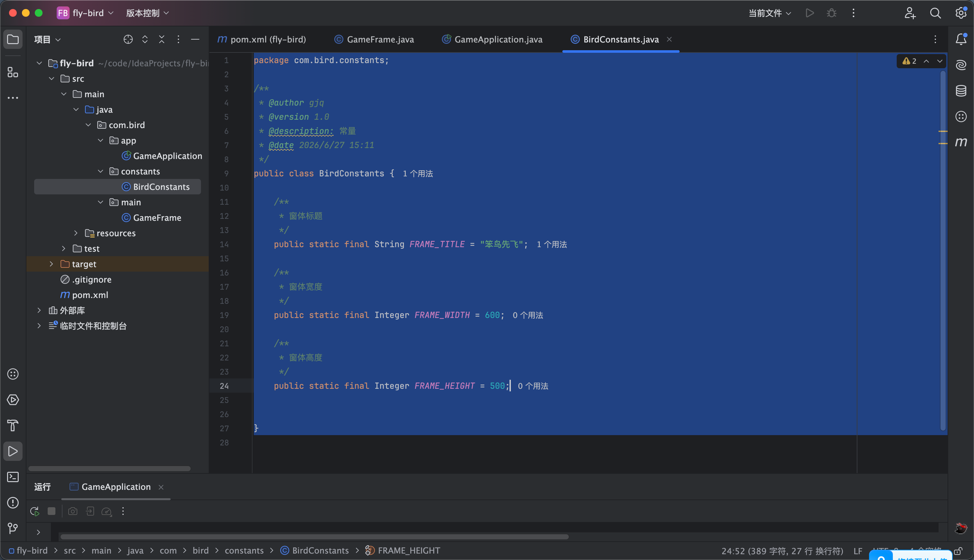Viewport: 974px width, 560px height.
Task: Toggle read-only lock in status bar
Action: coord(958,551)
